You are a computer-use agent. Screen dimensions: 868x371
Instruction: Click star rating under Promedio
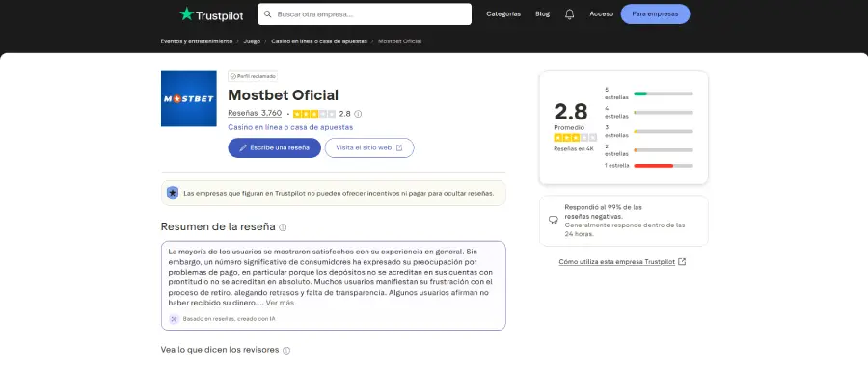coord(575,138)
